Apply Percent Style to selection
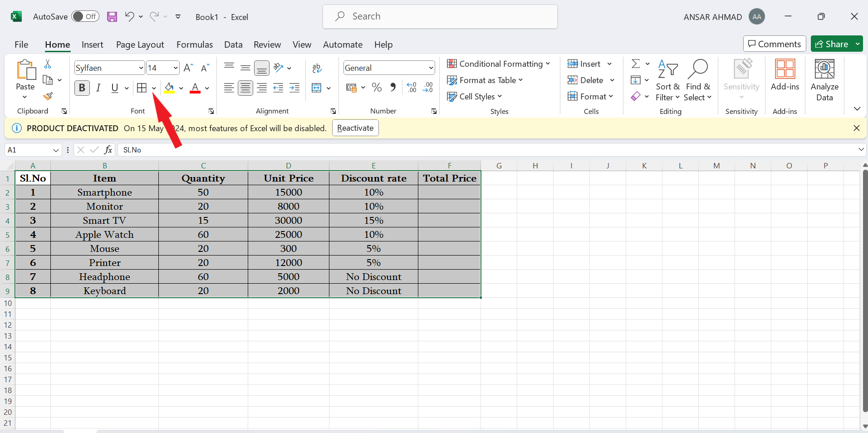This screenshot has width=868, height=433. click(376, 88)
